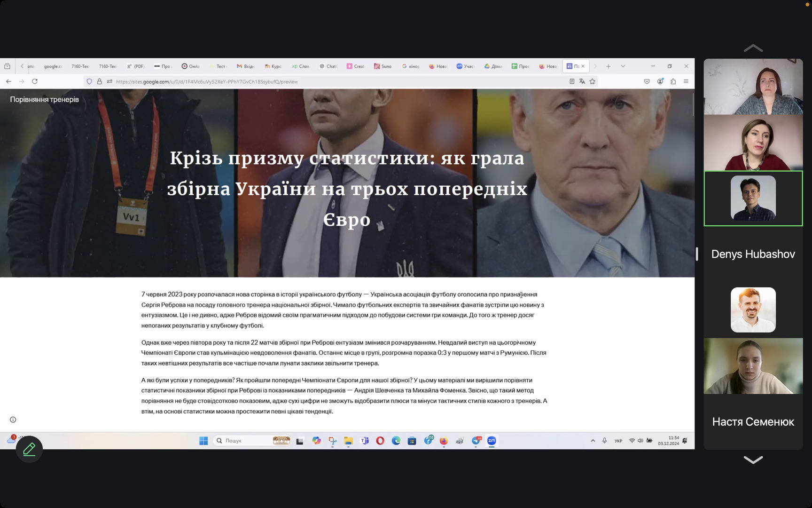Expand the list all tabs dropdown
This screenshot has width=812, height=508.
[623, 66]
